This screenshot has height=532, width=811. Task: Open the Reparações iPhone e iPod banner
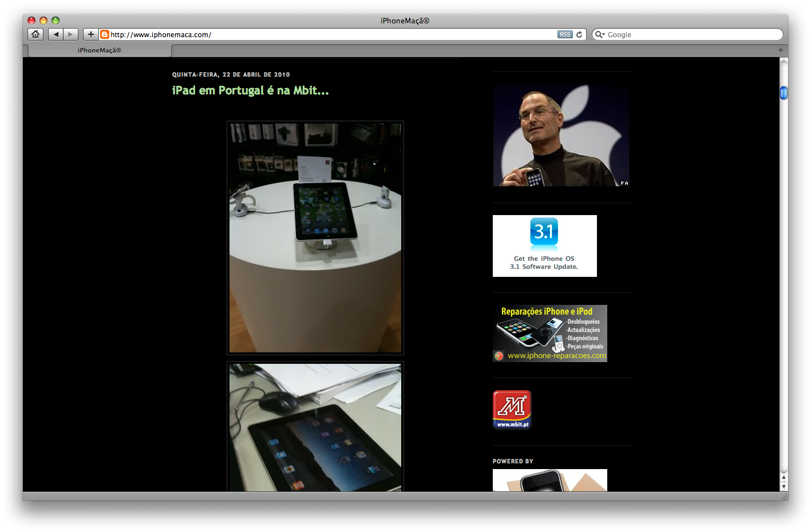[549, 333]
